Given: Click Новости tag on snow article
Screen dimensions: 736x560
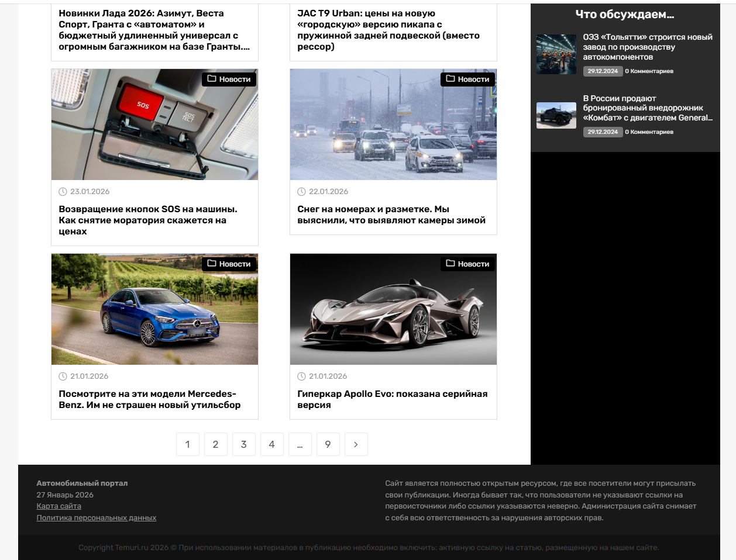Looking at the screenshot, I should [467, 79].
